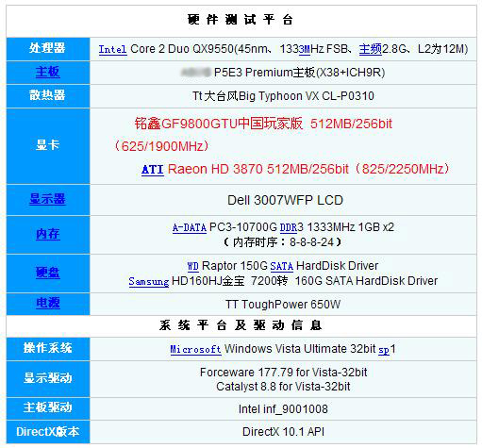This screenshot has width=482, height=448.
Task: Open the WD hard drive link
Action: pos(192,266)
